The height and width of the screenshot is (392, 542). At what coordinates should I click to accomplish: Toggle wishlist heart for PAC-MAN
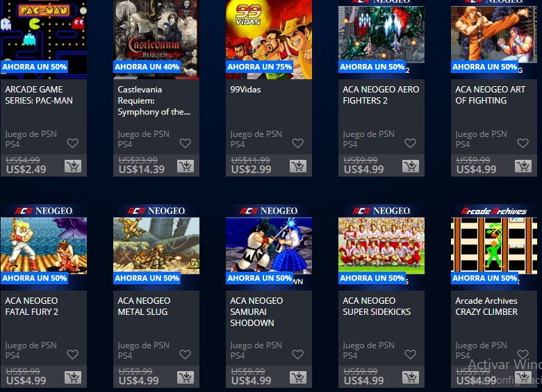coord(72,143)
